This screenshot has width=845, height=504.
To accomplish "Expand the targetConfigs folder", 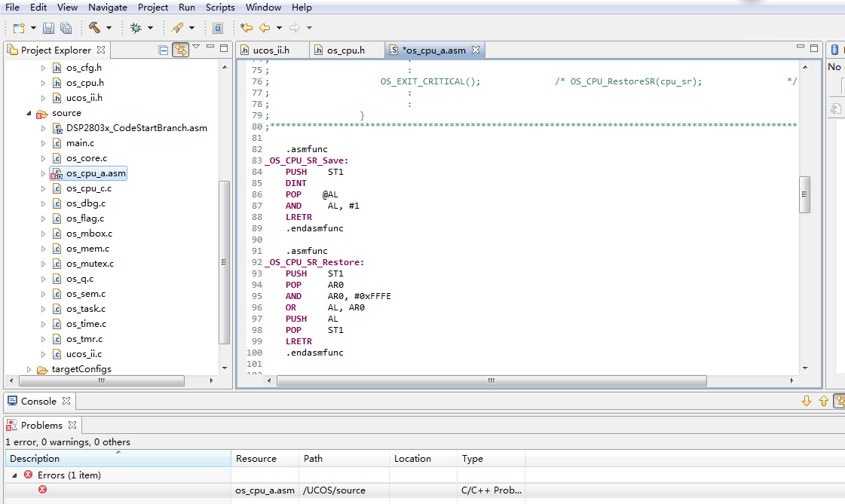I will coord(29,369).
